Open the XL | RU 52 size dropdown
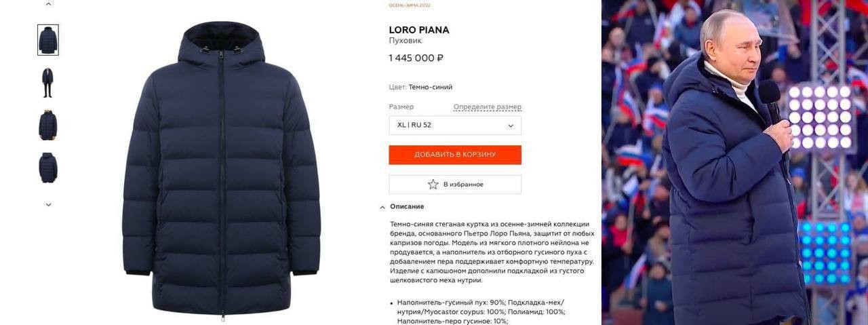This screenshot has width=868, height=325. 455,126
